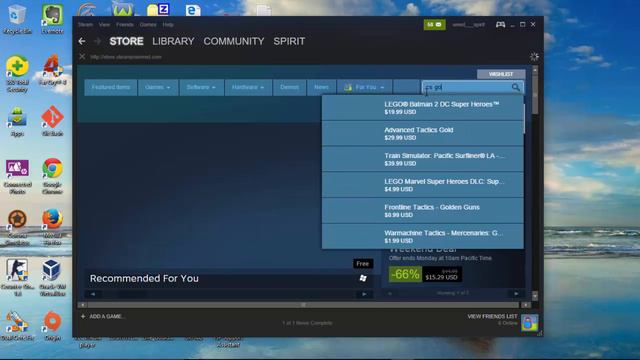Image resolution: width=640 pixels, height=360 pixels.
Task: Switch to the LIBRARY tab
Action: [173, 41]
